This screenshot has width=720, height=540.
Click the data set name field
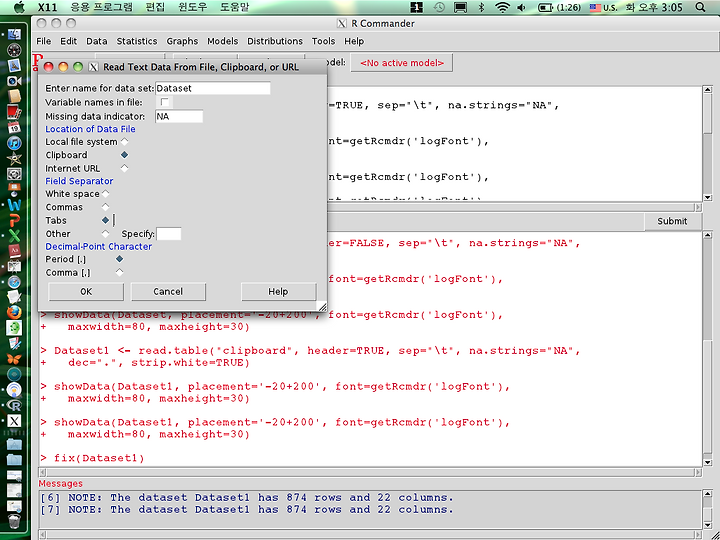tap(213, 88)
